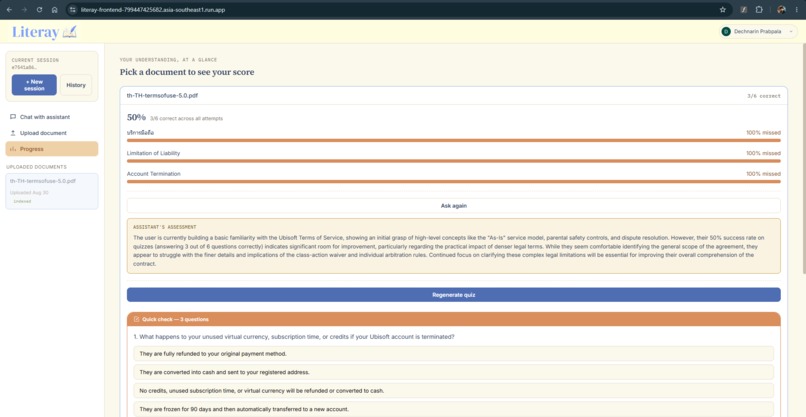
Task: Click the Ask again button
Action: [x=453, y=206]
